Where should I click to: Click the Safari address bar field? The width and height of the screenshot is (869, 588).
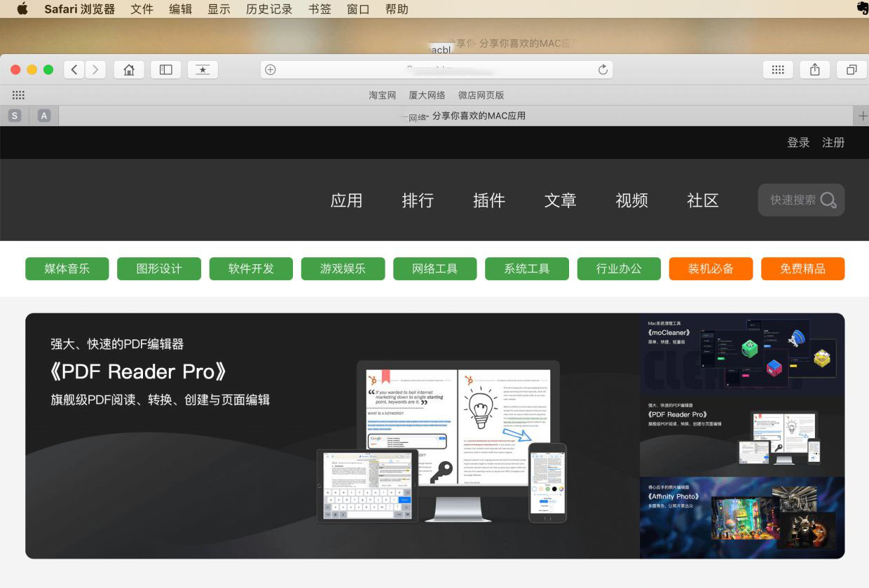[x=437, y=69]
